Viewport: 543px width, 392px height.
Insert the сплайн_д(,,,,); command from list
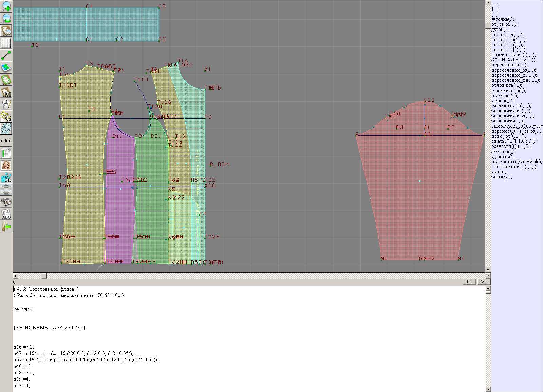point(507,35)
